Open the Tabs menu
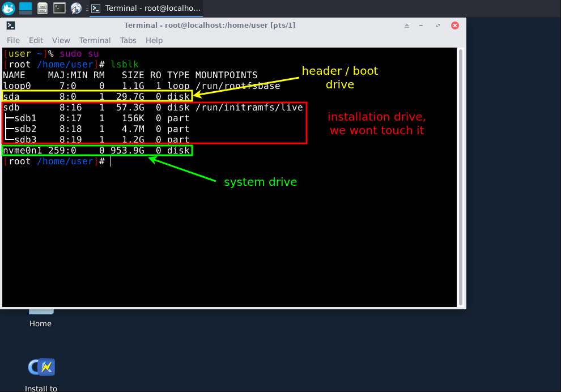Viewport: 561px width, 392px height. coord(128,40)
